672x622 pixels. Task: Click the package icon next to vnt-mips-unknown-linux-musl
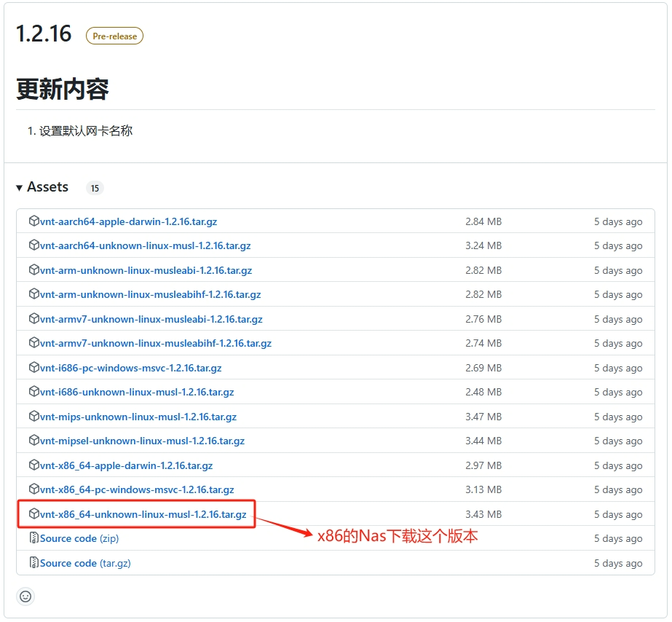coord(34,416)
